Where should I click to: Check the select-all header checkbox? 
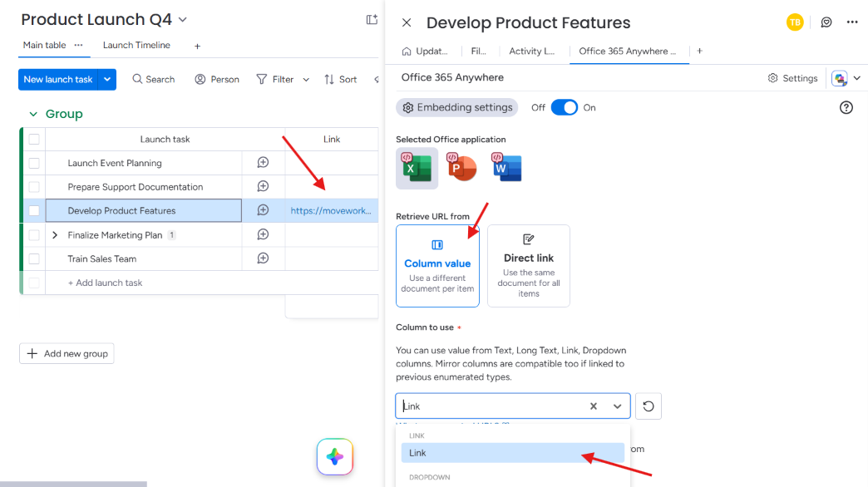tap(34, 139)
